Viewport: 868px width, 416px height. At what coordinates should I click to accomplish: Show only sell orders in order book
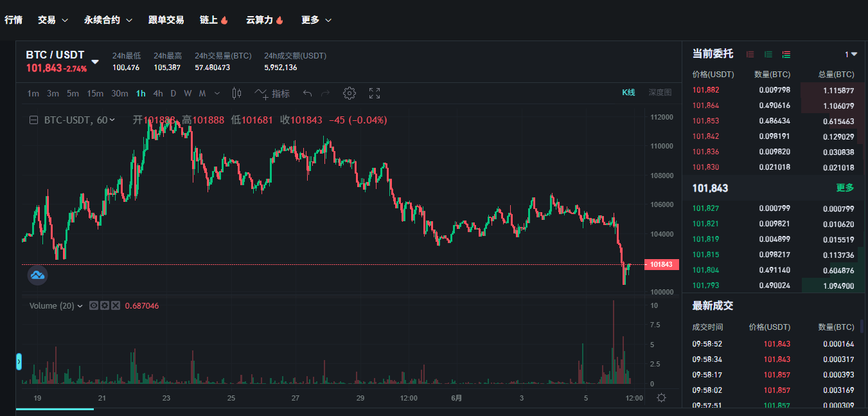(750, 55)
